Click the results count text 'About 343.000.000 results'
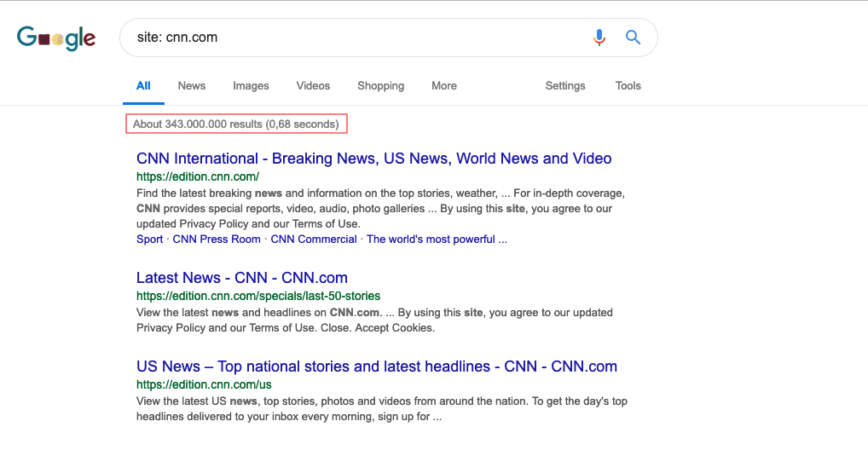 click(x=197, y=124)
